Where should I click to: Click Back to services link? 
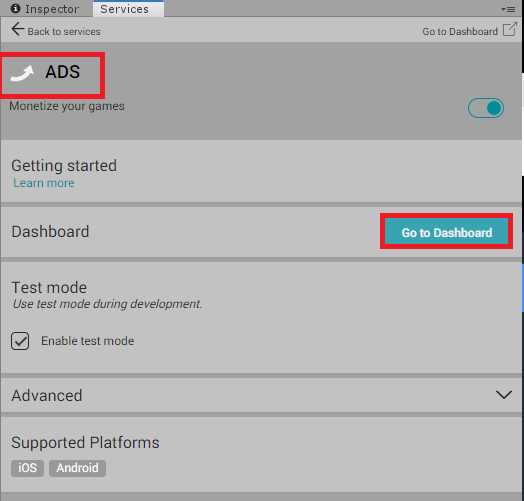point(64,31)
